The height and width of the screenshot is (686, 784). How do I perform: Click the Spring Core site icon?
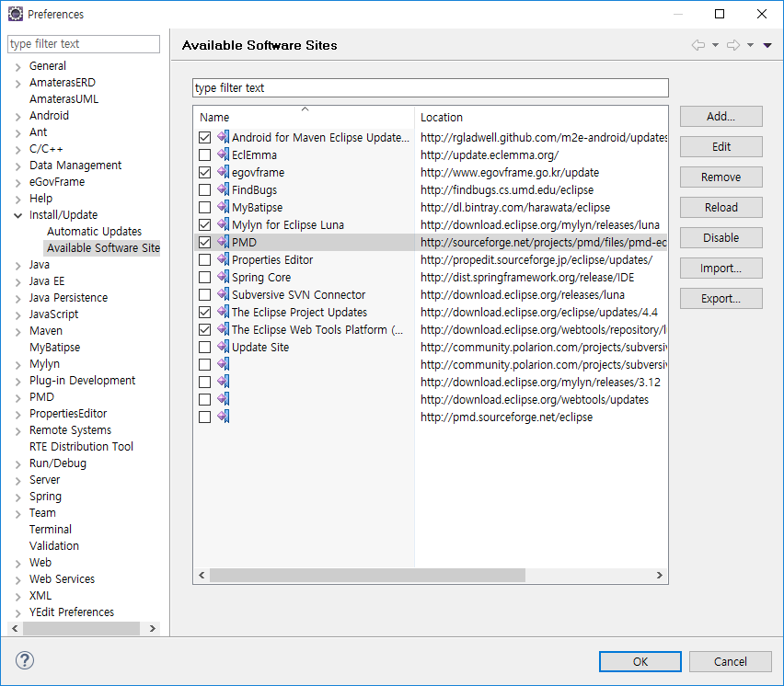(223, 278)
